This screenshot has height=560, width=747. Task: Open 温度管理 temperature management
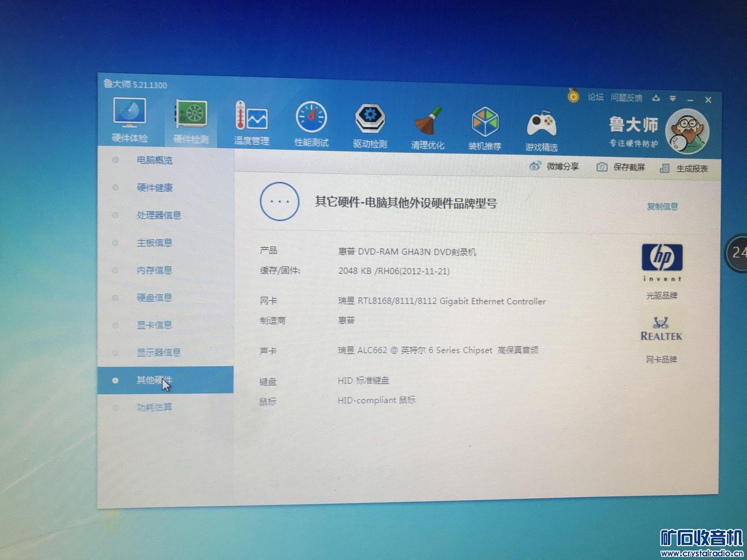tap(251, 123)
